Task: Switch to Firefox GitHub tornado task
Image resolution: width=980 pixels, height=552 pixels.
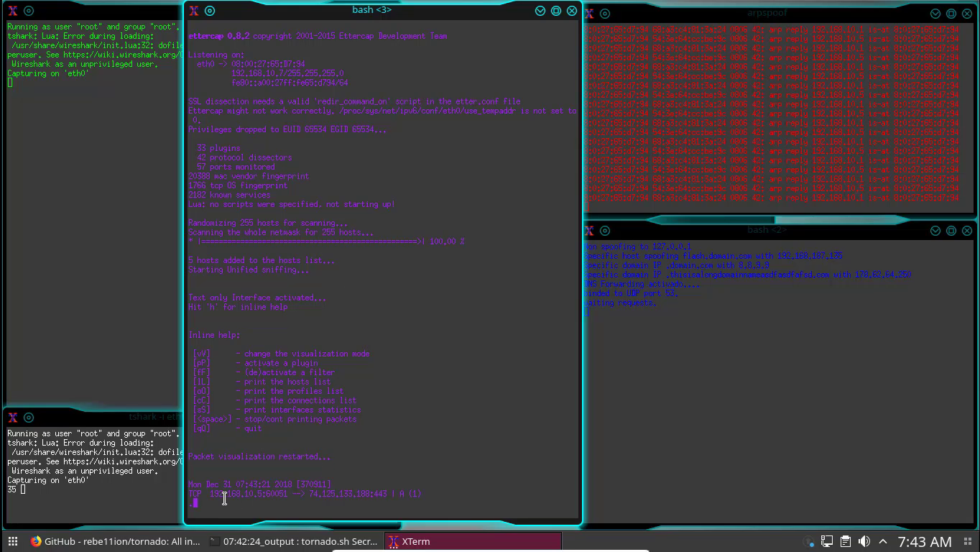Action: pos(115,542)
